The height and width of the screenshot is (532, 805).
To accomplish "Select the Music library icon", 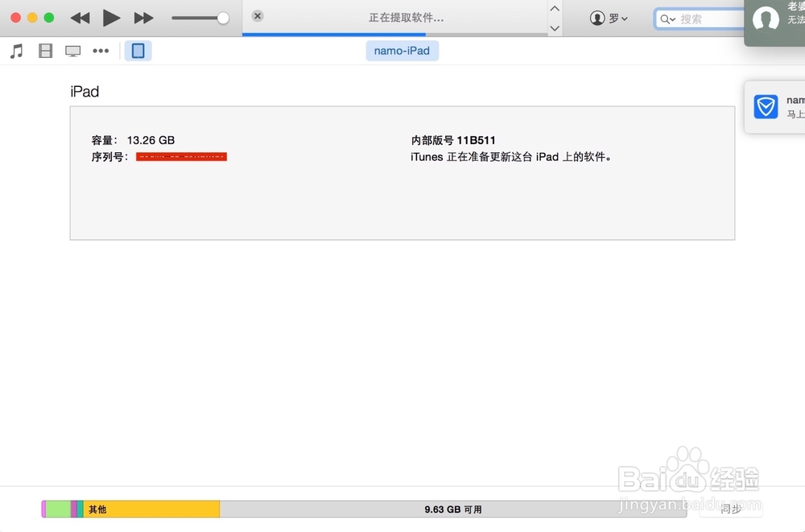I will (15, 50).
